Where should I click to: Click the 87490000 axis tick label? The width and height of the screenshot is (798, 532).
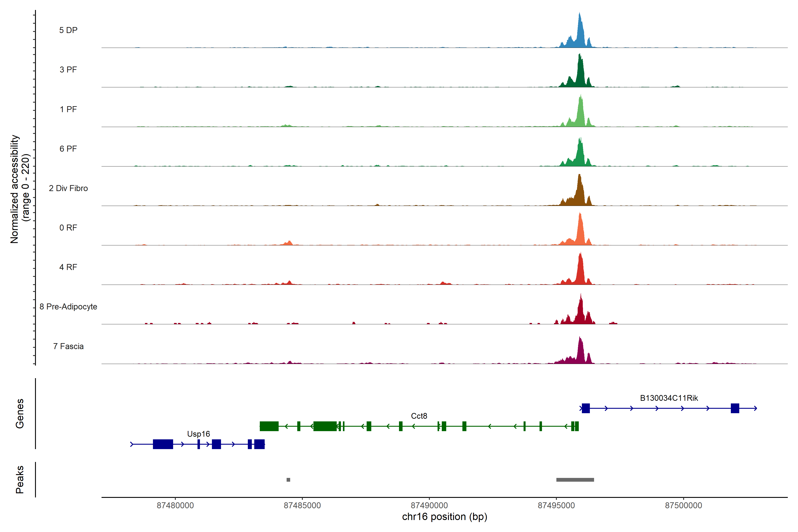[429, 506]
